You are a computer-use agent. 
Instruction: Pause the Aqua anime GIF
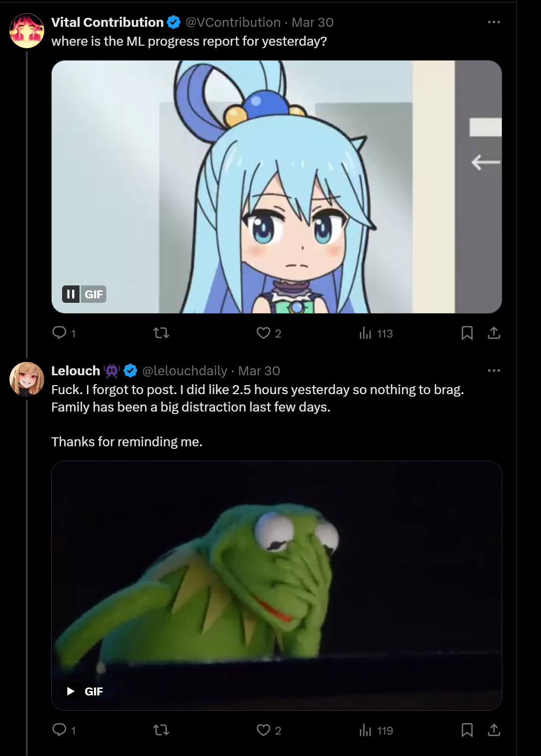pos(70,294)
